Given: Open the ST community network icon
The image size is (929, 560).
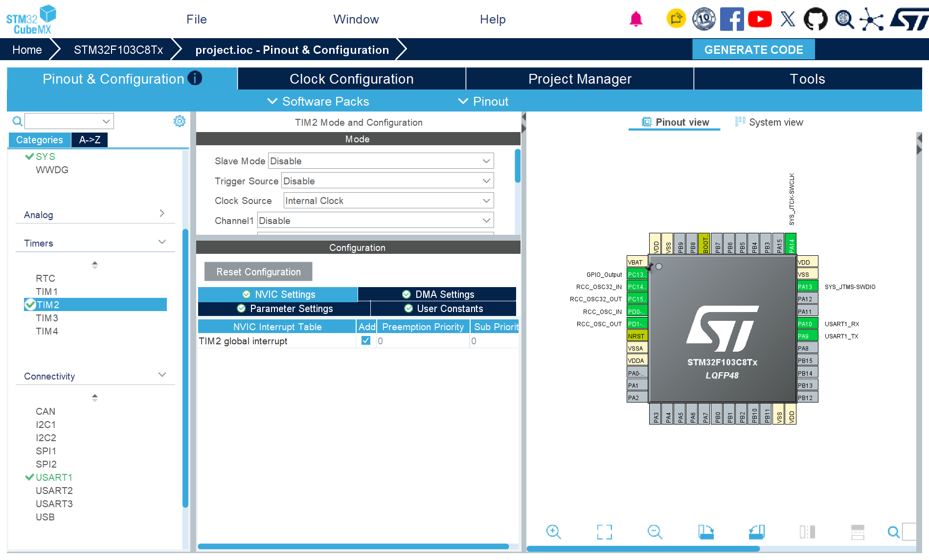Looking at the screenshot, I should point(872,20).
